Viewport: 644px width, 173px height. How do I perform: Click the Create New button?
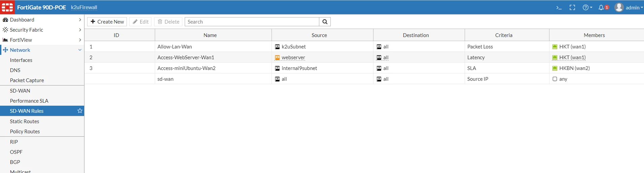[107, 22]
